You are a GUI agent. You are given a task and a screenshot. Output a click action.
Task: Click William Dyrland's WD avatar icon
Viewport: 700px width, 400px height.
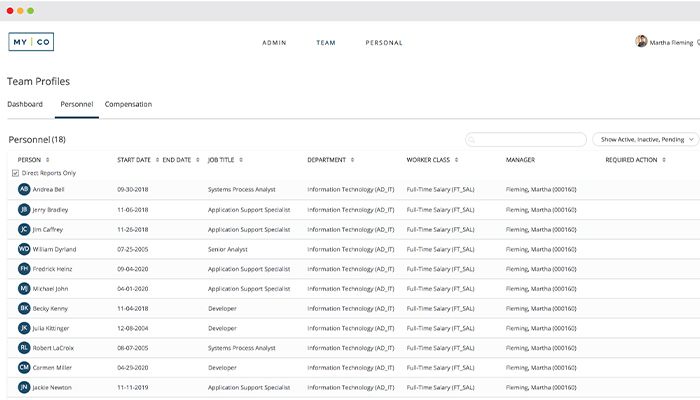coord(24,248)
